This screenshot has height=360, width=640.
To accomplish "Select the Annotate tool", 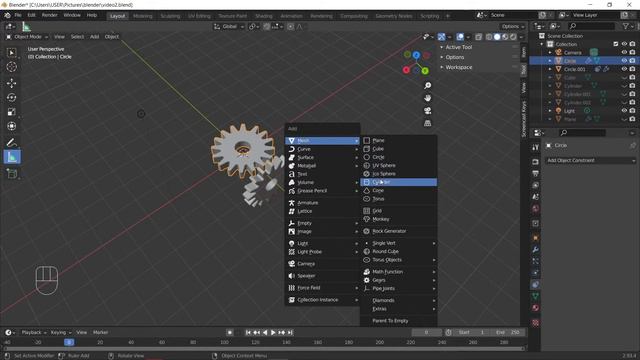I will coord(11,142).
